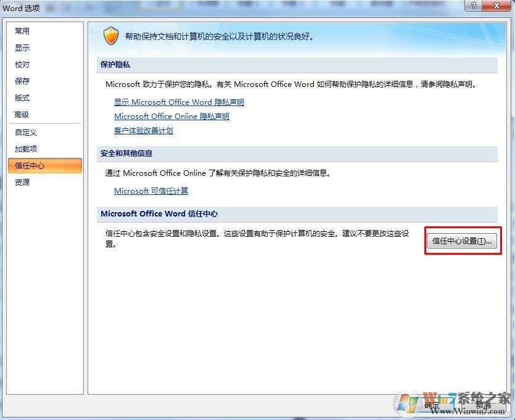Click the Microsoft Office Word 信任中心 heading
Image resolution: width=515 pixels, height=420 pixels.
tap(159, 214)
